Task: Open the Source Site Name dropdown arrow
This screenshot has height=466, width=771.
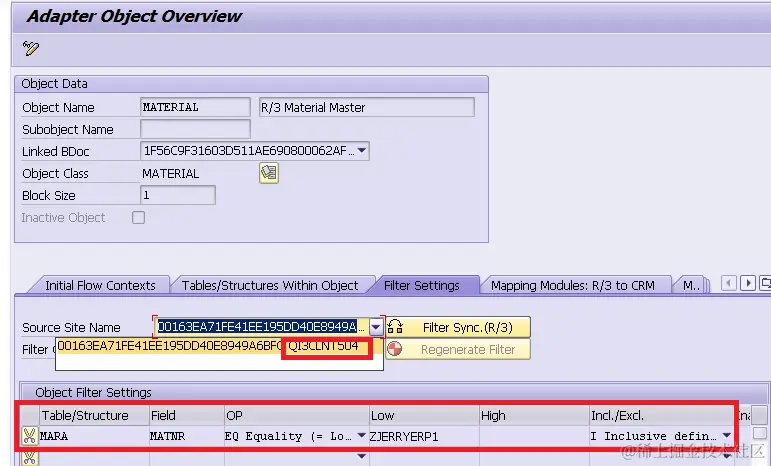Action: [376, 327]
